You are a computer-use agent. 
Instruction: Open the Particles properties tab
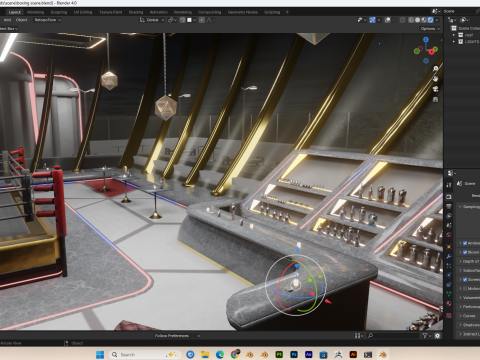point(449,266)
